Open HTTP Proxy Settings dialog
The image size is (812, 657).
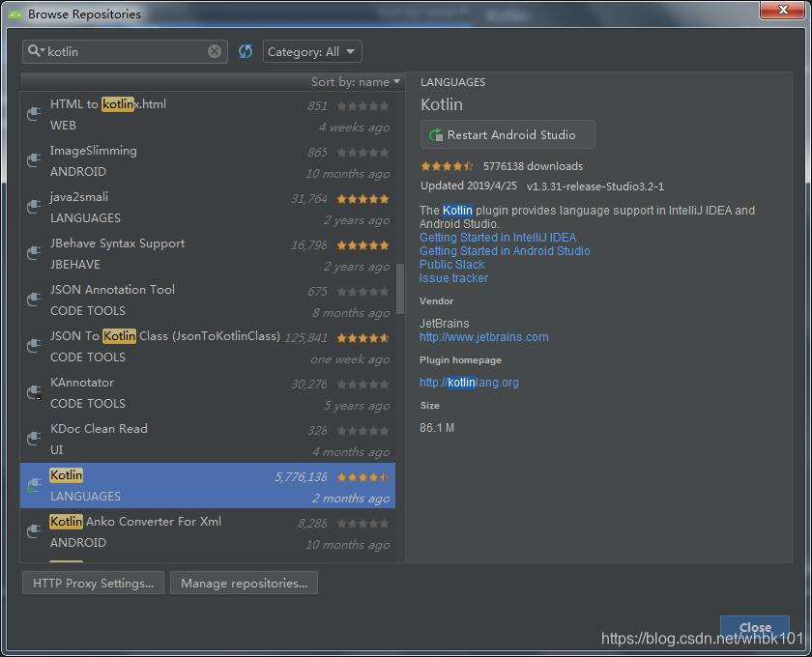click(93, 583)
